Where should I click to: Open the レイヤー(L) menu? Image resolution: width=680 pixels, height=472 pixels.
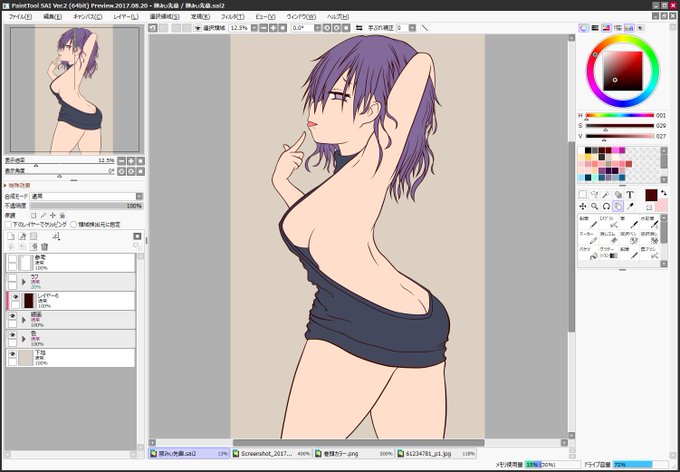click(126, 16)
